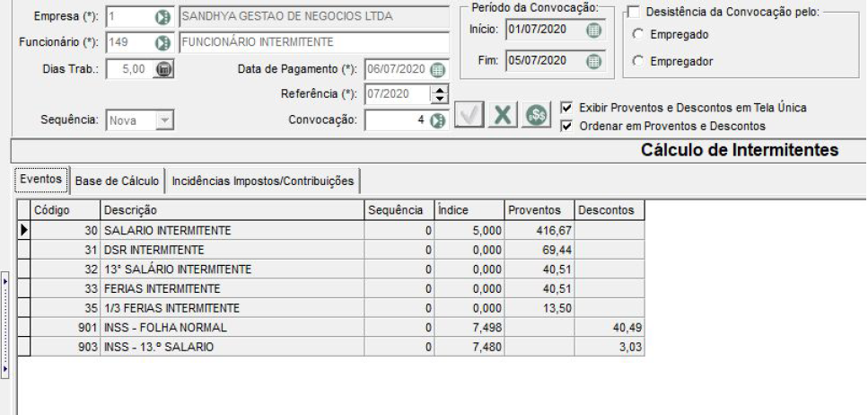Screen dimensions: 868x415
Task: Open calendar icon for Fim date
Action: click(593, 61)
